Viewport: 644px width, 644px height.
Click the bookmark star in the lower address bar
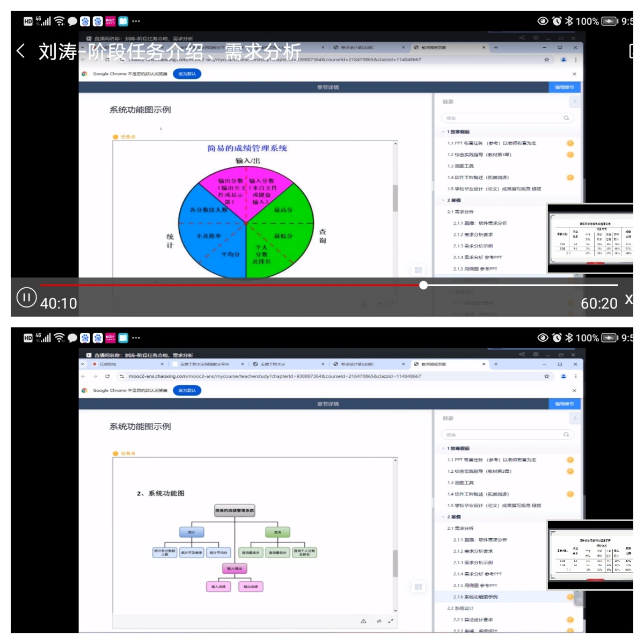[547, 376]
